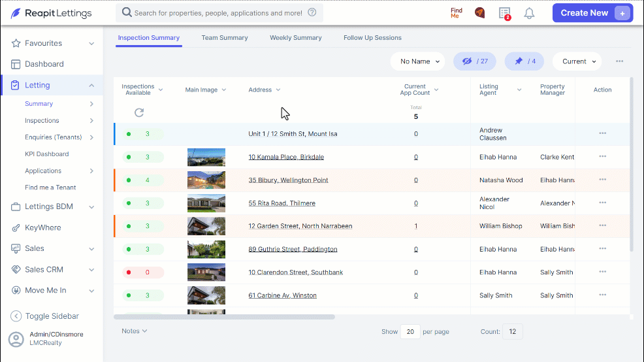Open the search help question mark icon
The width and height of the screenshot is (644, 362).
[312, 12]
